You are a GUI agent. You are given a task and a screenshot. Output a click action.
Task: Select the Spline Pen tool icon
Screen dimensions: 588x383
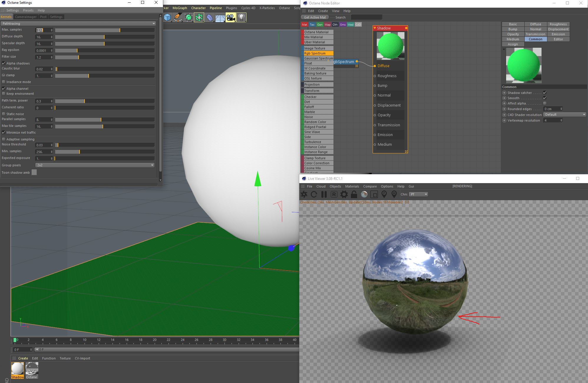point(178,18)
